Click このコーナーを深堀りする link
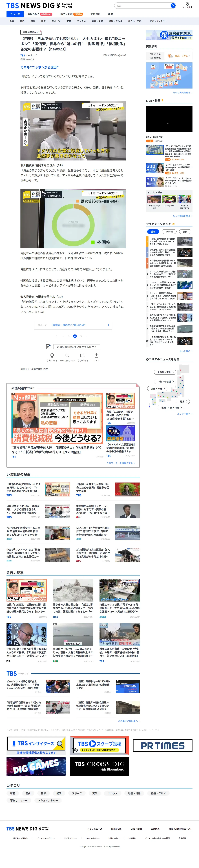The height and width of the screenshot is (868, 199). click(x=121, y=463)
